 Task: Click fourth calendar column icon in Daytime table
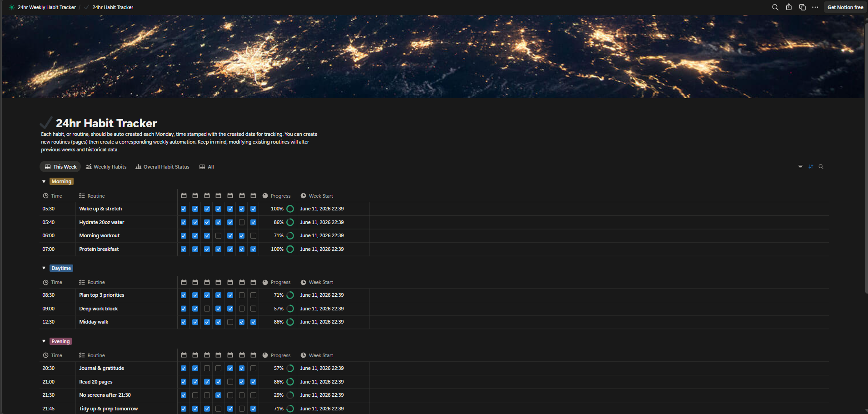coord(218,282)
